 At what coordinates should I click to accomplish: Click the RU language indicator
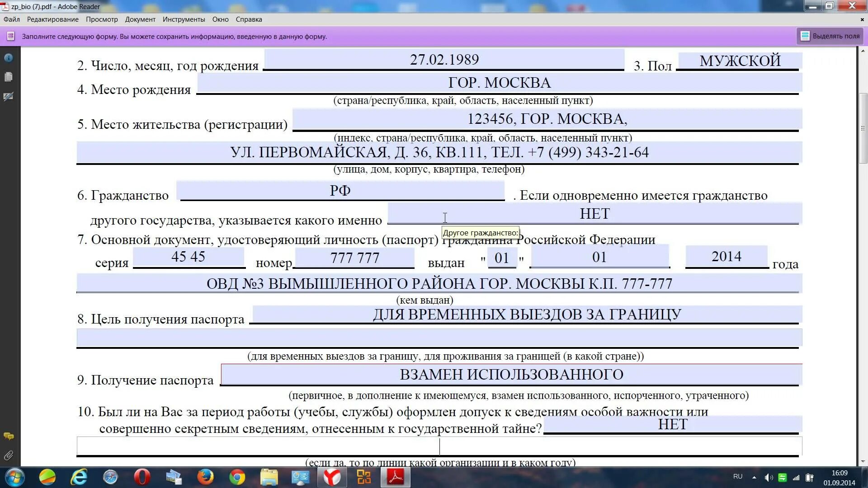tap(738, 477)
